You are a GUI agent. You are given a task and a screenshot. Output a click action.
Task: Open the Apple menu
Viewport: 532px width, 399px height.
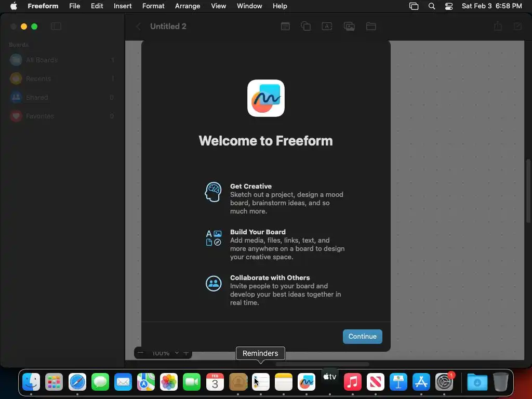14,6
